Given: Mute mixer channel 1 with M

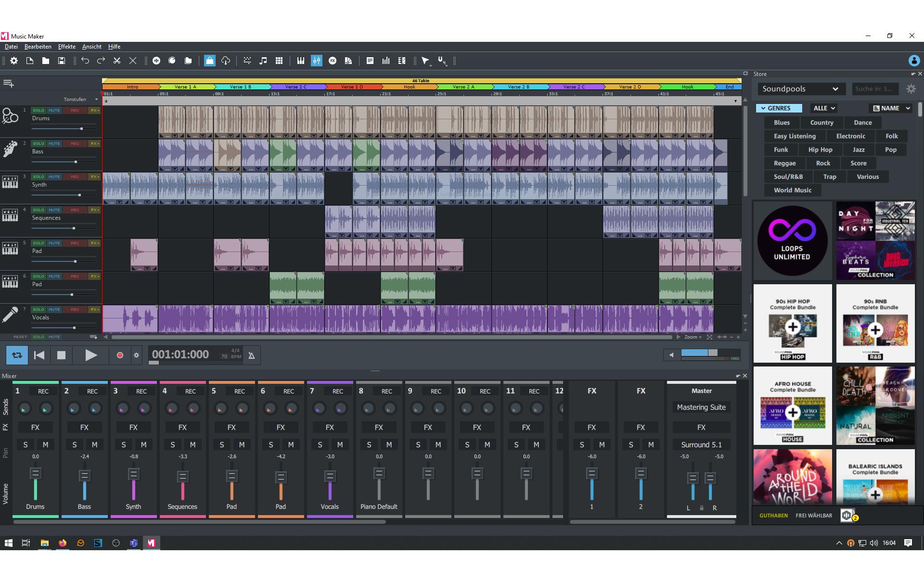Looking at the screenshot, I should pyautogui.click(x=46, y=445).
